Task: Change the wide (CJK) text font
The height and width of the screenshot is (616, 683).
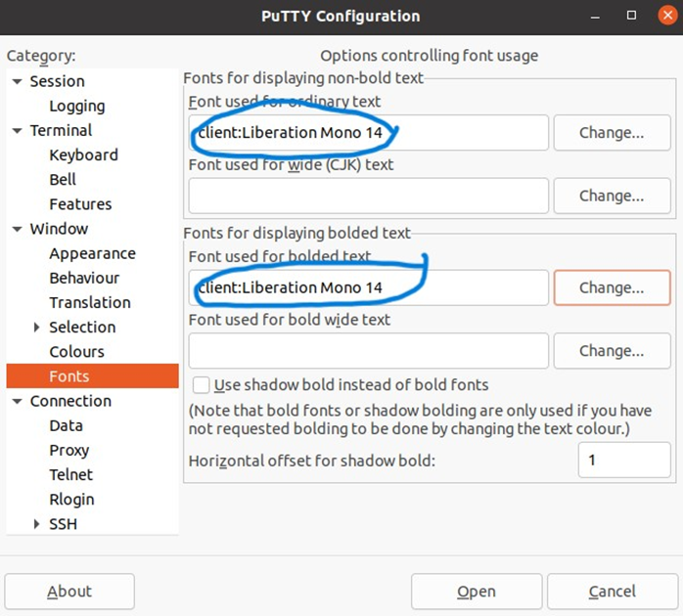Action: [x=611, y=196]
